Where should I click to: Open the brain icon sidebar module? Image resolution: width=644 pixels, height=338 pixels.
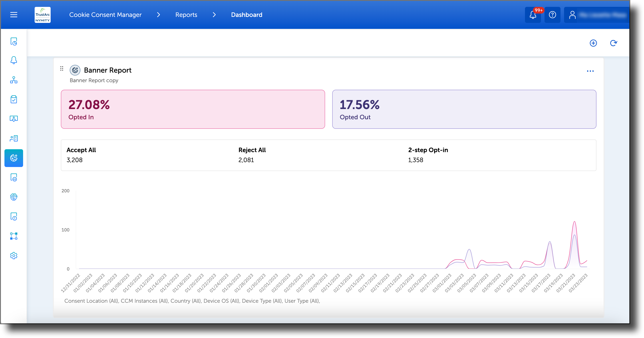pyautogui.click(x=14, y=197)
